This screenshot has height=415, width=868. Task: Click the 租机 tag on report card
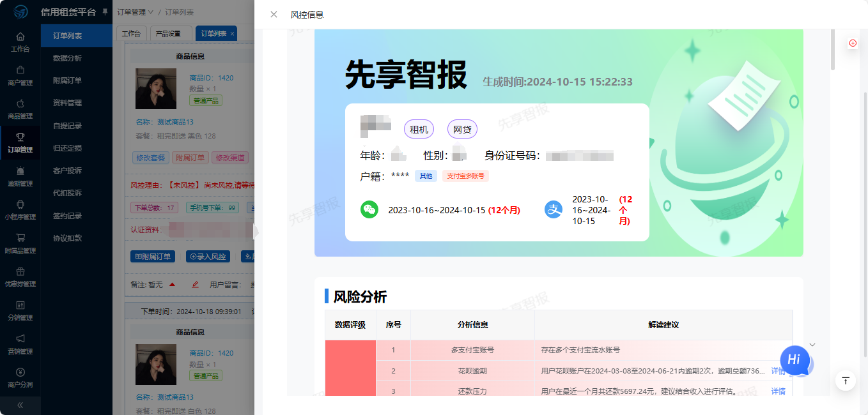coord(419,130)
